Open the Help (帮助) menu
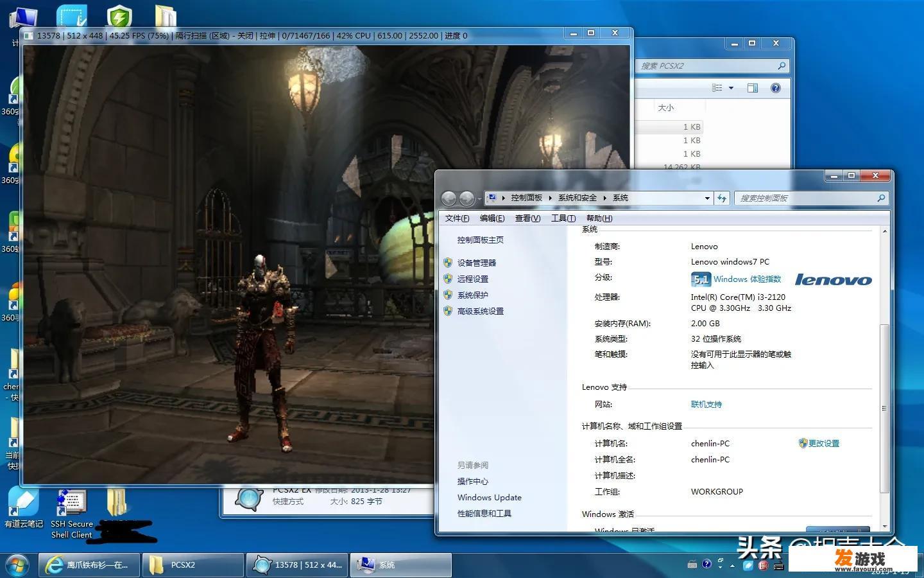 click(x=599, y=218)
